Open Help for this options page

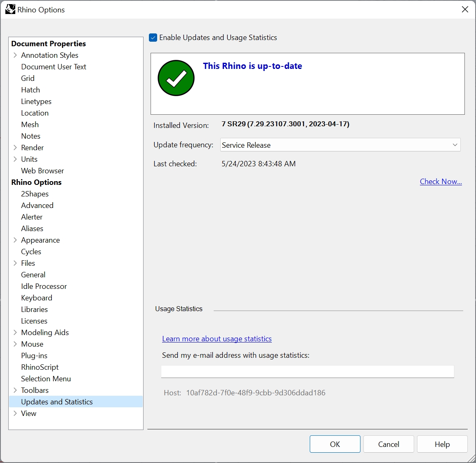tap(442, 444)
